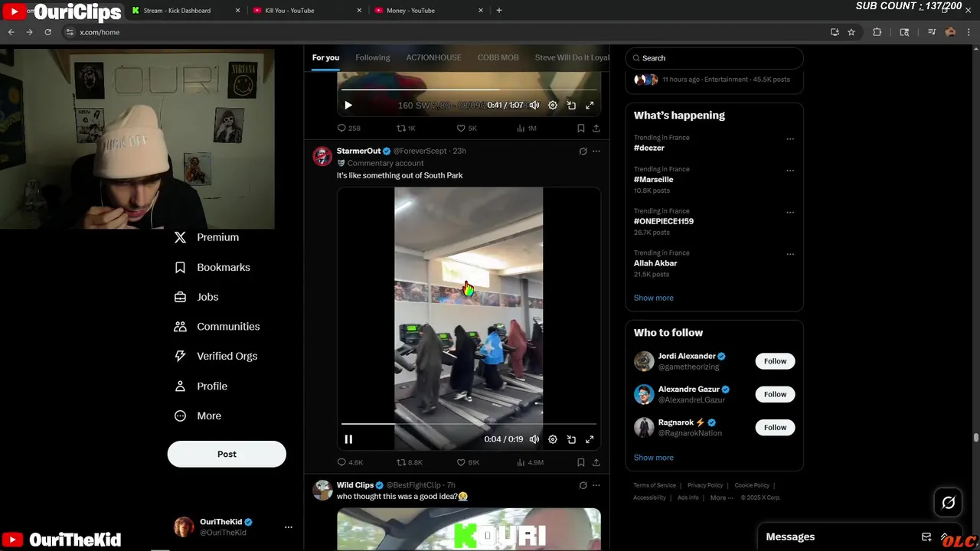The image size is (980, 551).
Task: Enter fullscreen on the StarmerOut video
Action: click(590, 439)
